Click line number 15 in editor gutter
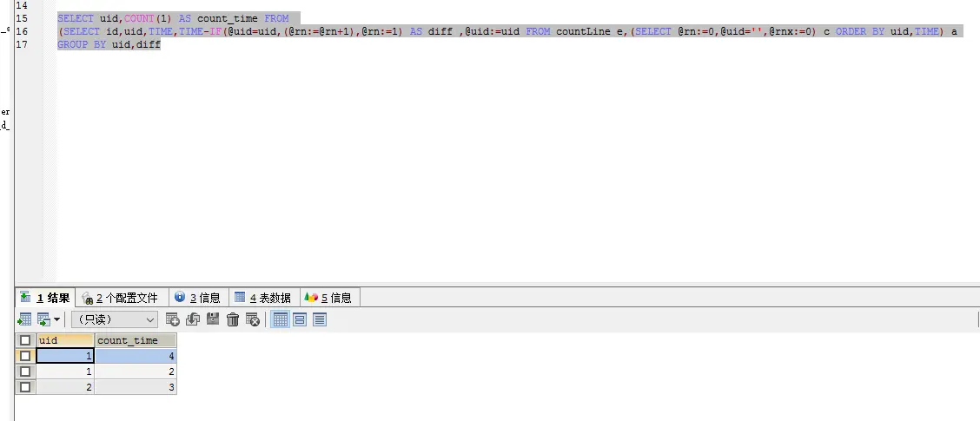Viewport: 980px width, 421px height. click(21, 18)
